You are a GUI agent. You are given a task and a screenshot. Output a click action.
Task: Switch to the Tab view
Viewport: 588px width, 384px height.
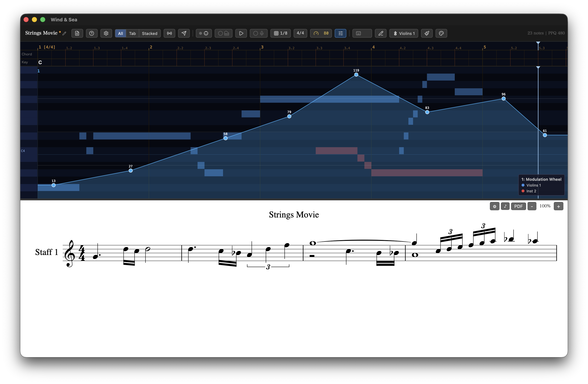click(x=132, y=33)
